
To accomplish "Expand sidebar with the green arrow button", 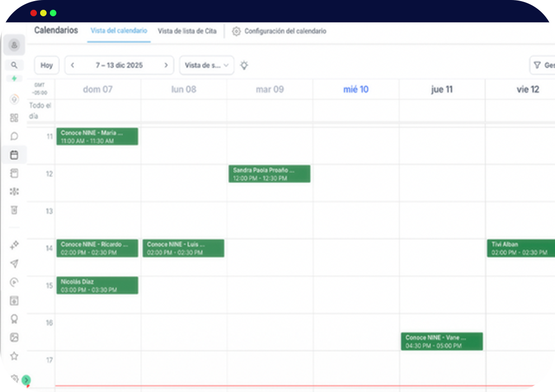I will point(26,381).
